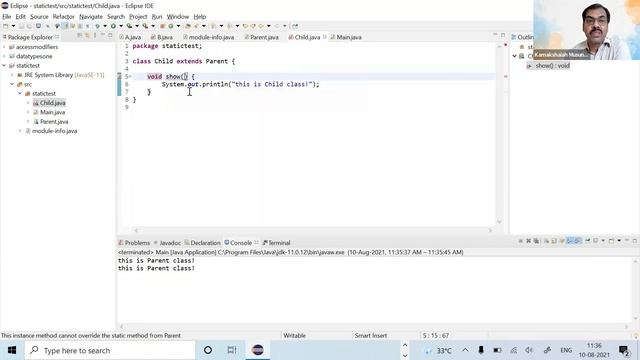Click the Debug bug icon in toolbar
This screenshot has height=360, width=640.
pyautogui.click(x=98, y=26)
